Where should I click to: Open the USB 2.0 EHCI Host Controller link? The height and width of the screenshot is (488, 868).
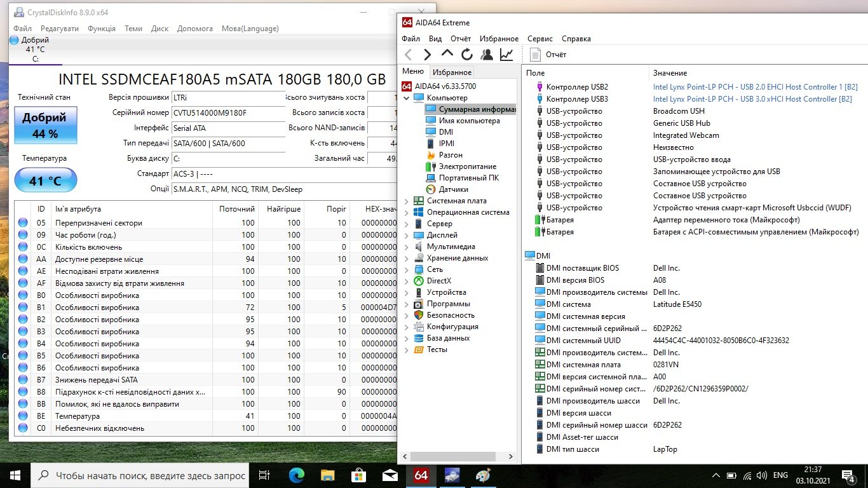pos(756,87)
